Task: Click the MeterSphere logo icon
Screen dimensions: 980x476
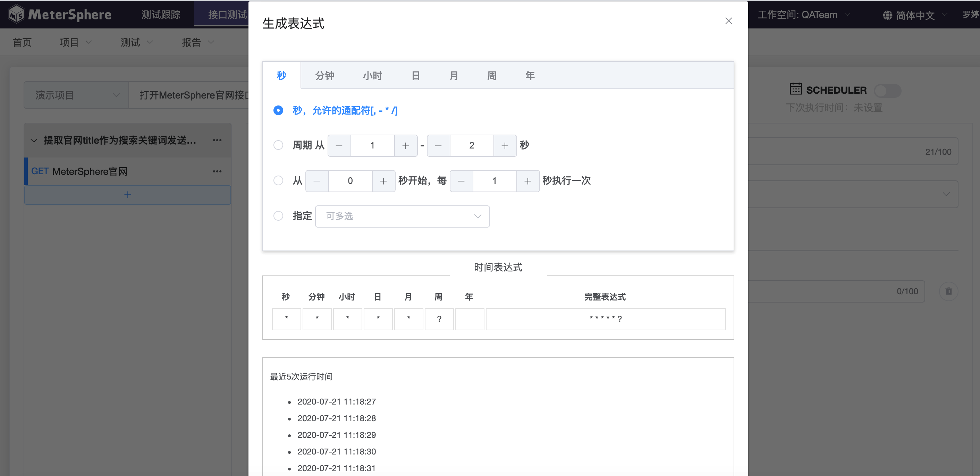Action: click(16, 15)
